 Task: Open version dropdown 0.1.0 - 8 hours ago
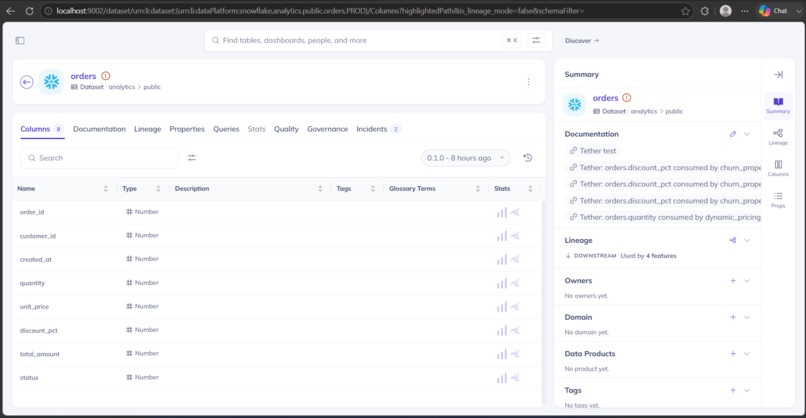pyautogui.click(x=466, y=158)
